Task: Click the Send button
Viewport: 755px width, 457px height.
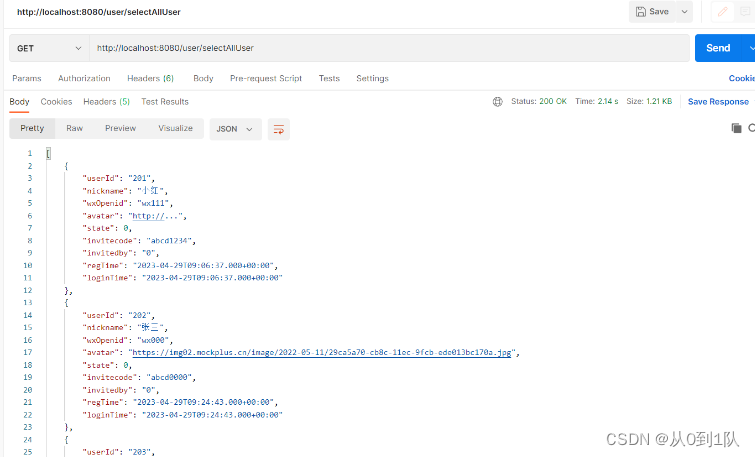Action: coord(718,48)
